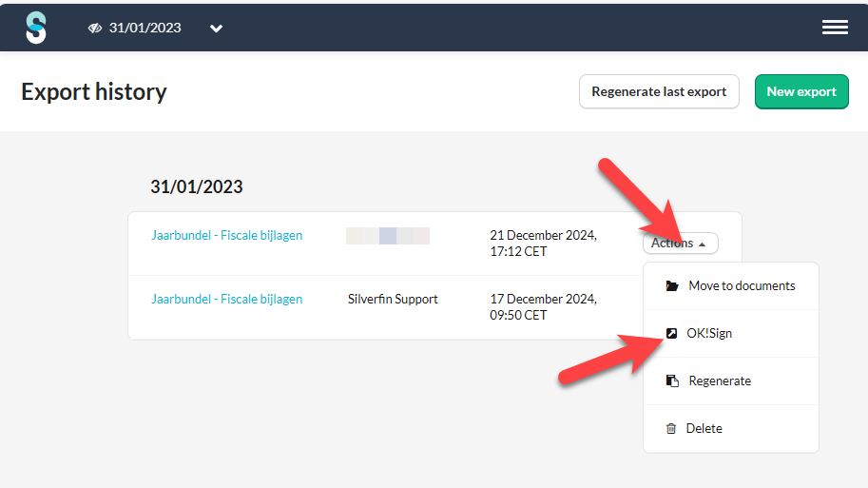The height and width of the screenshot is (488, 868).
Task: Choose Regenerate from the actions menu
Action: pos(731,381)
